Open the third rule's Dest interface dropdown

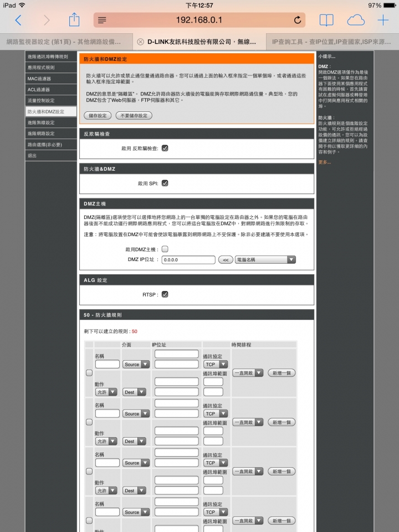click(x=134, y=490)
